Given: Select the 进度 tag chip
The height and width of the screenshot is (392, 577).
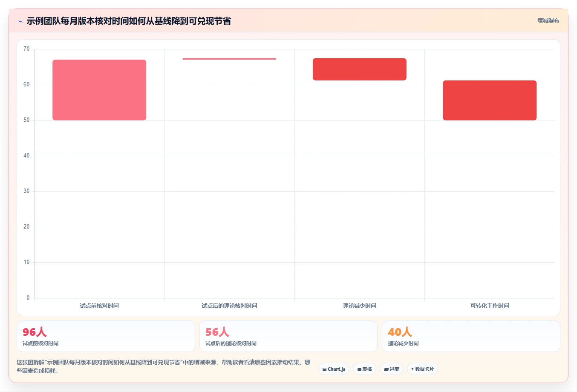Looking at the screenshot, I should tap(392, 369).
